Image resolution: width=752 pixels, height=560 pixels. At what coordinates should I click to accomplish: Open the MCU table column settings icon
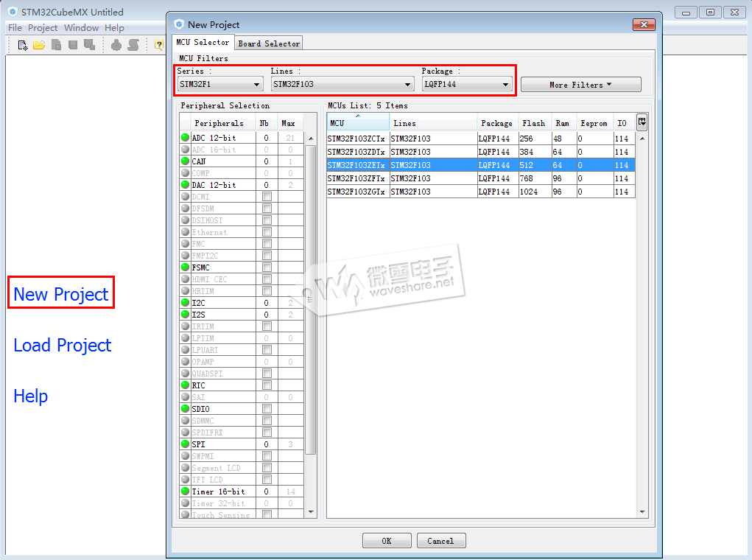click(x=642, y=122)
